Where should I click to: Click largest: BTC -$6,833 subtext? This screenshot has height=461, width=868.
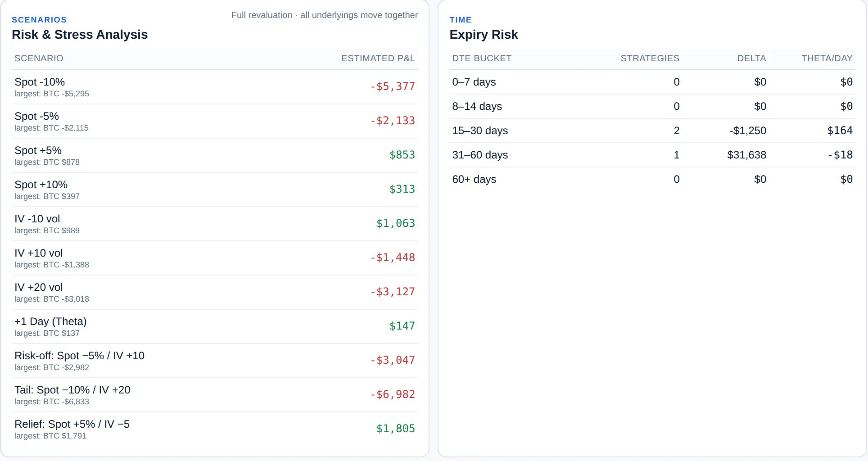click(52, 402)
